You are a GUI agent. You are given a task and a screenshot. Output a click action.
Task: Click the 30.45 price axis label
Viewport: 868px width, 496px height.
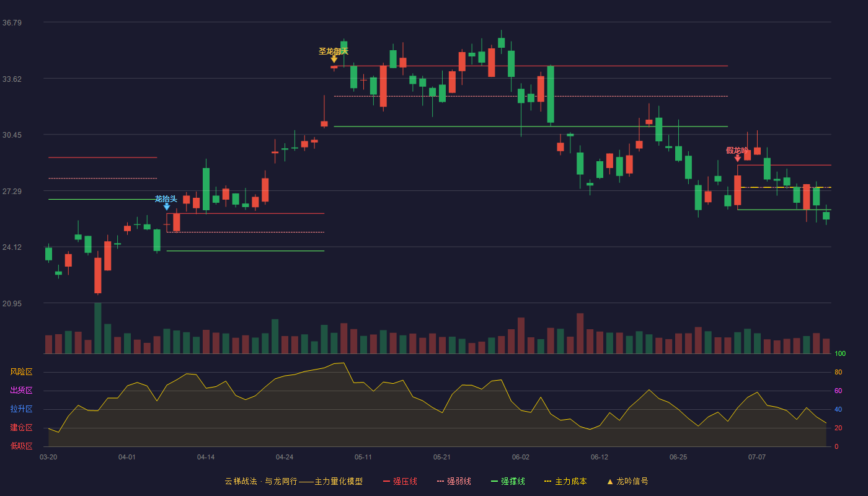pyautogui.click(x=12, y=135)
